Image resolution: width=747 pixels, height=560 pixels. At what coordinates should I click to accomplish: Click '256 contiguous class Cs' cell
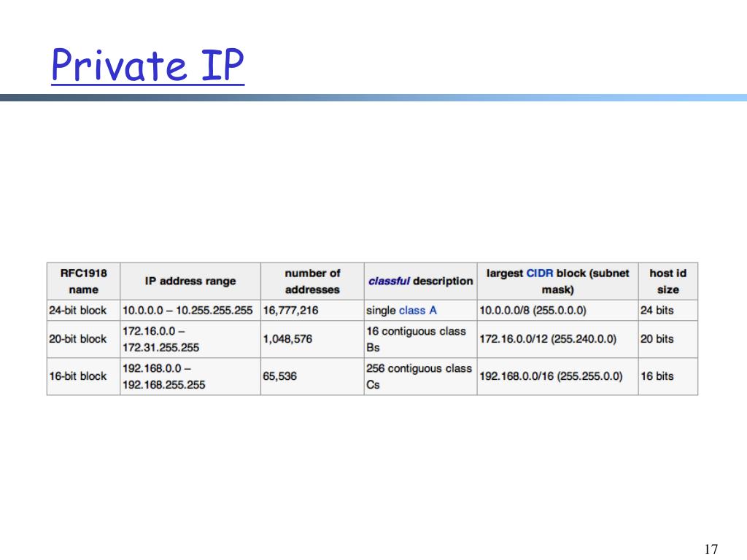pyautogui.click(x=420, y=376)
